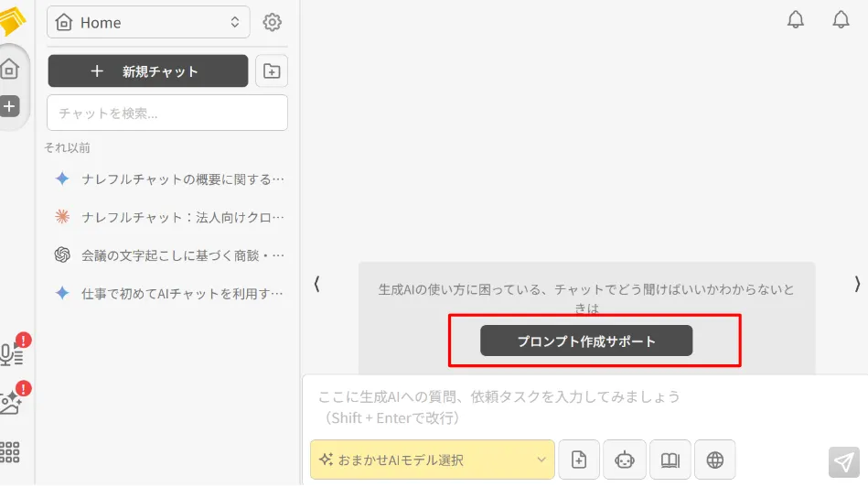The width and height of the screenshot is (868, 487).
Task: Open the book icon below the input
Action: point(670,460)
